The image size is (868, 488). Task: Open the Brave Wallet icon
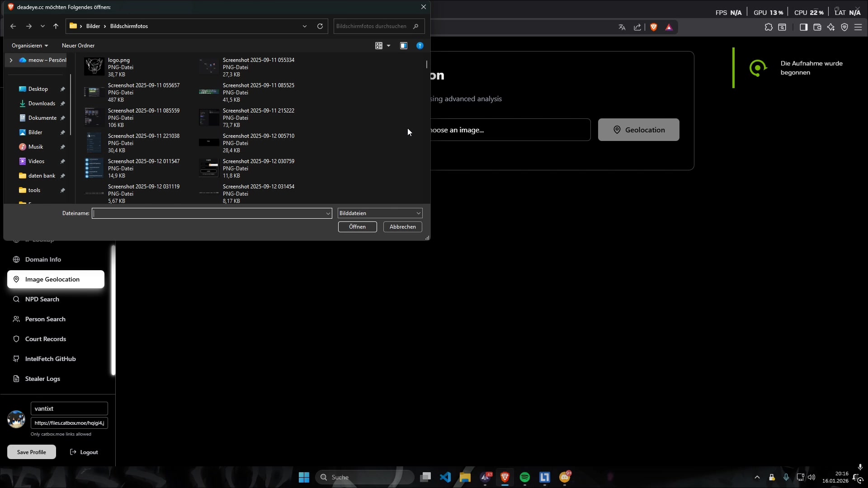tap(817, 27)
